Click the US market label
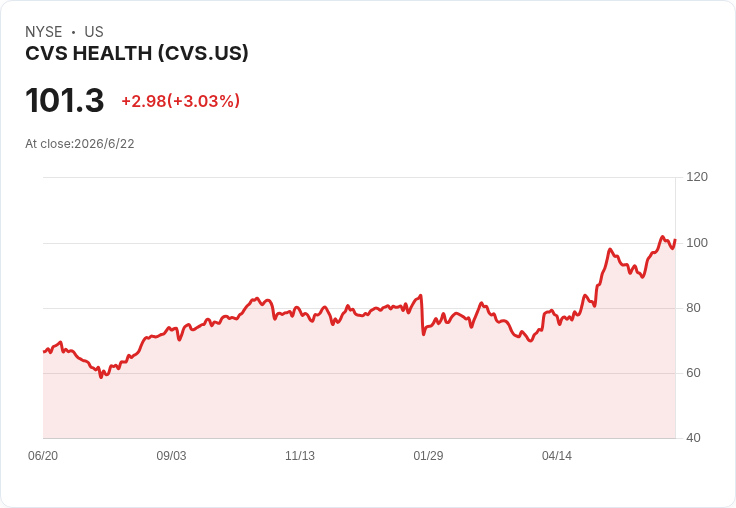 tap(94, 32)
